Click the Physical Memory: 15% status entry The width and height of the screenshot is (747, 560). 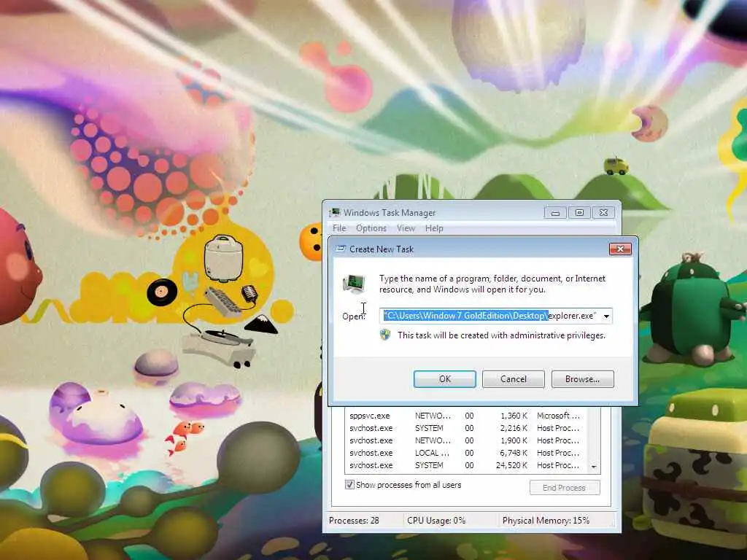click(x=546, y=521)
